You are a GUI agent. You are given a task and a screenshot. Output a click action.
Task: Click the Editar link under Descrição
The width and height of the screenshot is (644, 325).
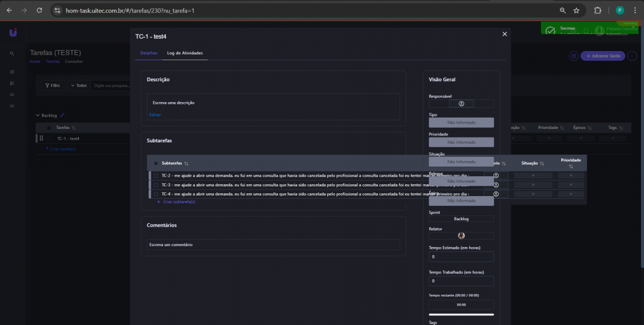coord(155,115)
